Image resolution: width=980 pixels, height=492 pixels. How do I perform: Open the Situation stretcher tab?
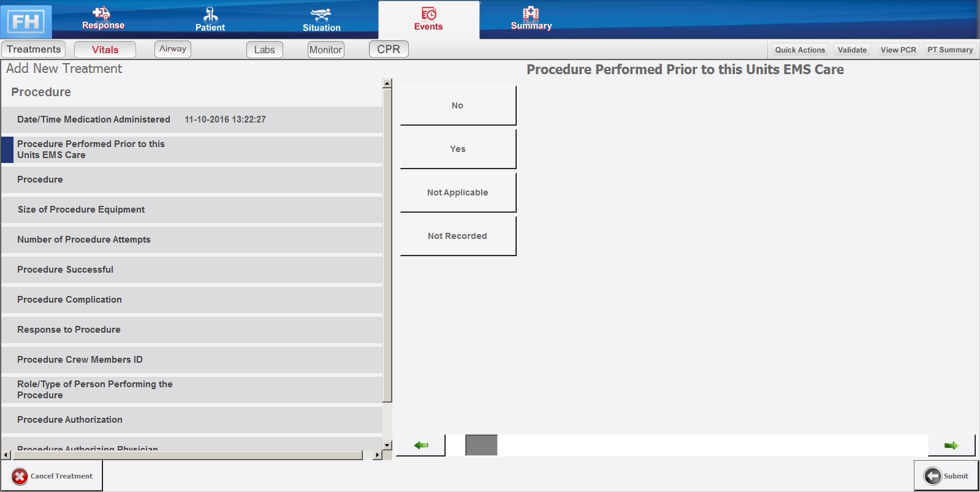(x=321, y=20)
